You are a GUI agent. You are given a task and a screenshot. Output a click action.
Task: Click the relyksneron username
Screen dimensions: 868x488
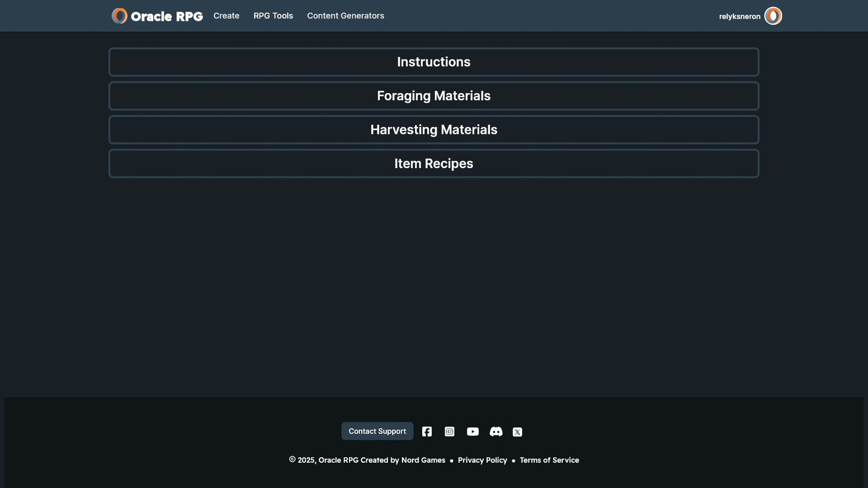coord(739,16)
